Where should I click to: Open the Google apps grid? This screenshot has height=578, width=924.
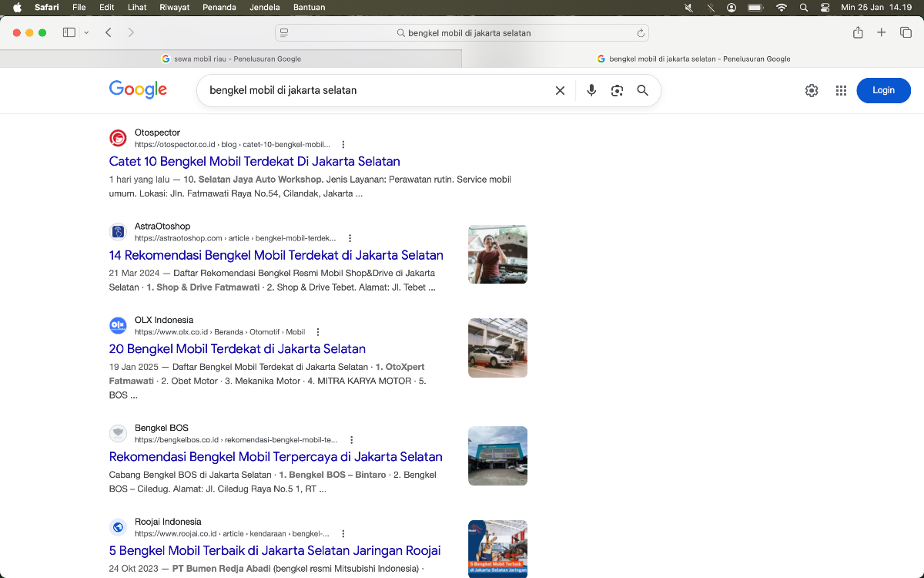(x=842, y=90)
